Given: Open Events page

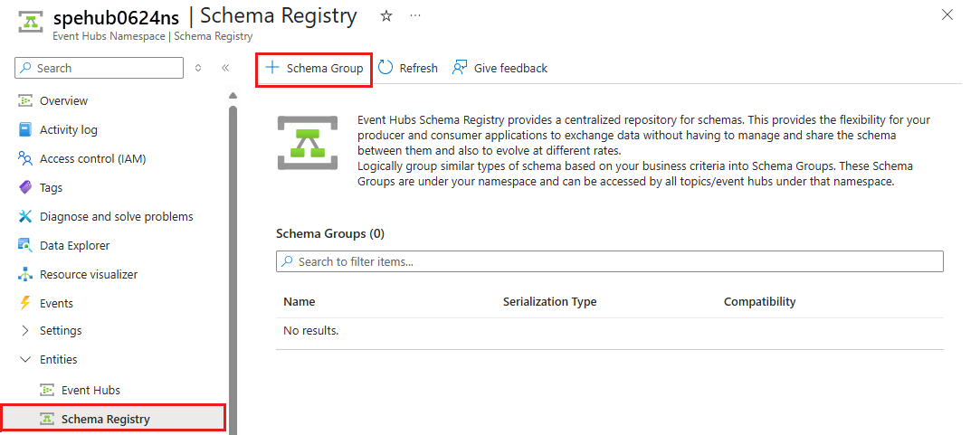Looking at the screenshot, I should coord(56,303).
